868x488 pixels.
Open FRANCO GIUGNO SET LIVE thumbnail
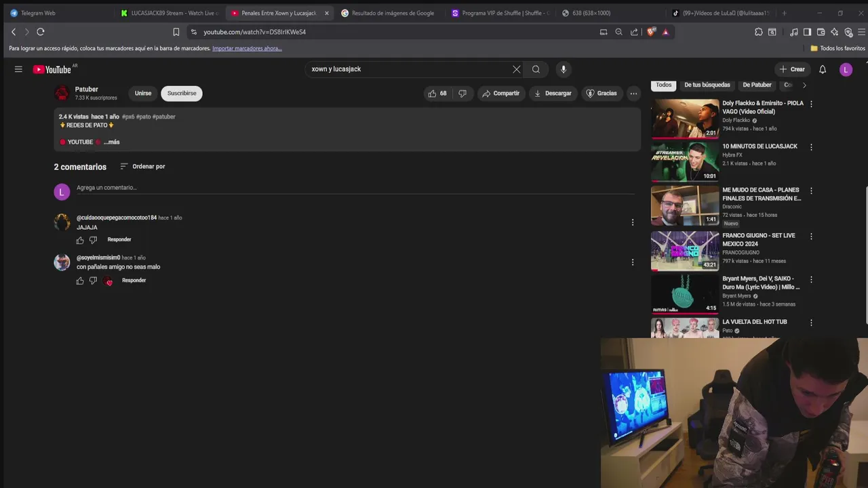coord(685,251)
